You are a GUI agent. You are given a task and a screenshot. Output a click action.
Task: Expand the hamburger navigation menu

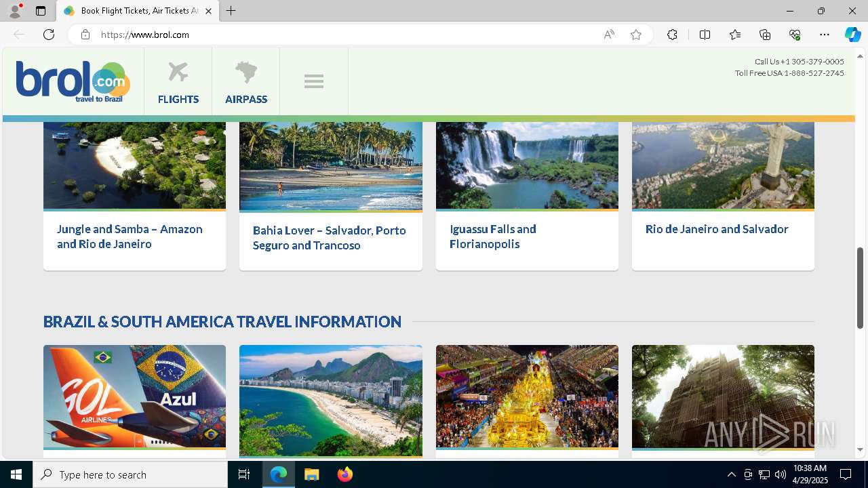pos(313,81)
